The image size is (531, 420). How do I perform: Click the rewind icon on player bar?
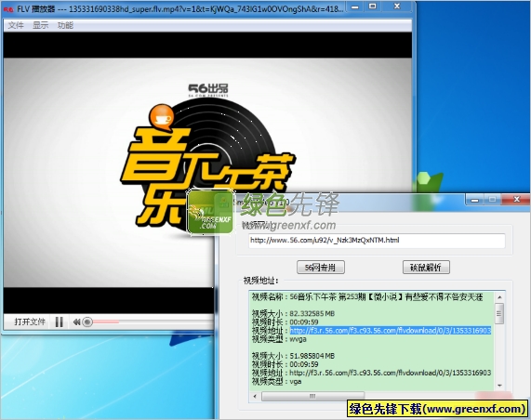tap(76, 322)
